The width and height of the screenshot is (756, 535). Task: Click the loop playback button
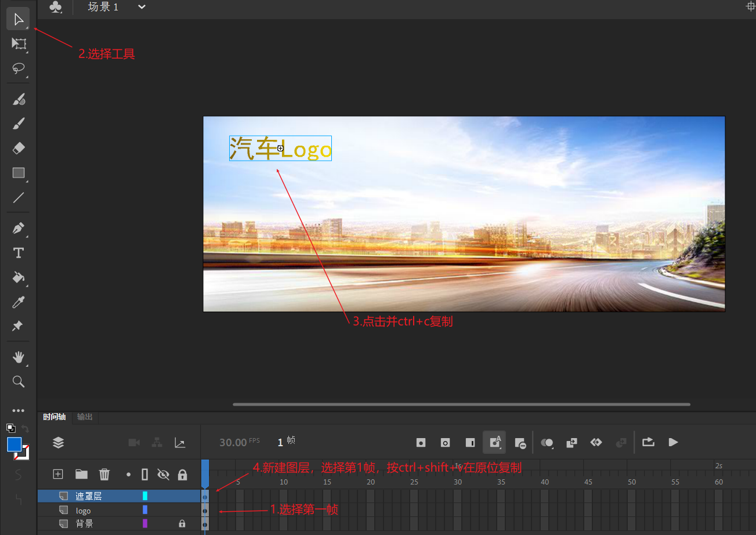[648, 442]
